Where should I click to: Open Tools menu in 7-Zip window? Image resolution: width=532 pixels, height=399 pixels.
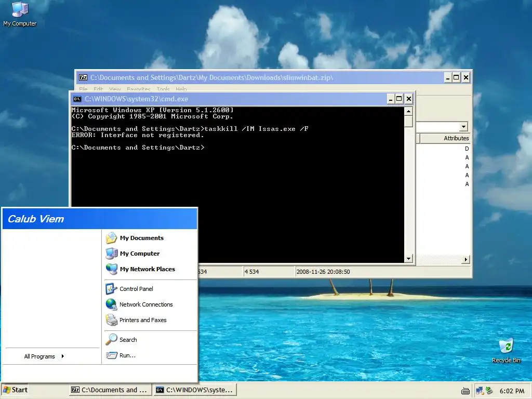[163, 89]
